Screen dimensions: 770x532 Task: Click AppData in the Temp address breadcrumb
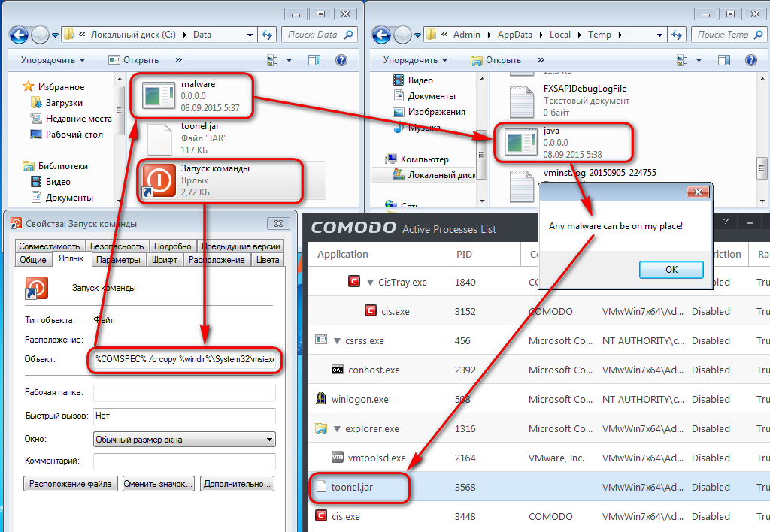(x=514, y=35)
